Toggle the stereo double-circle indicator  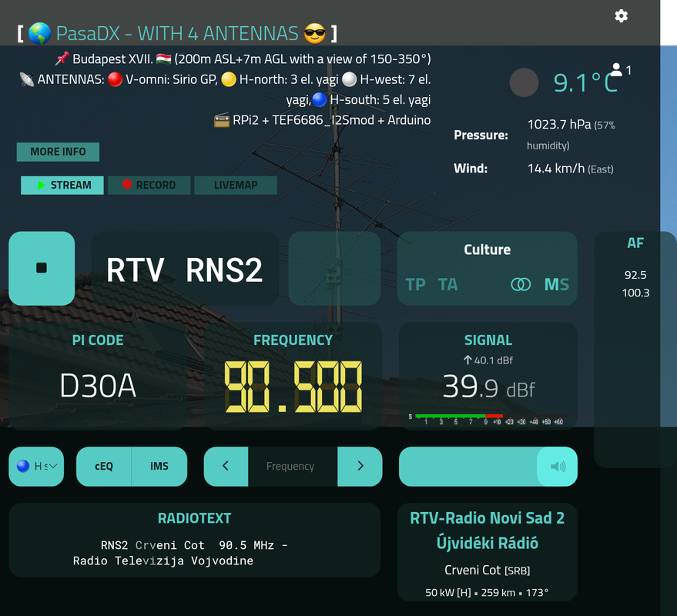(x=521, y=284)
